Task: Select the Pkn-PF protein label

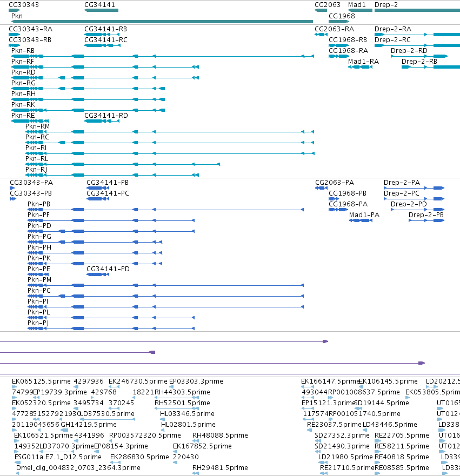Action: [38, 215]
